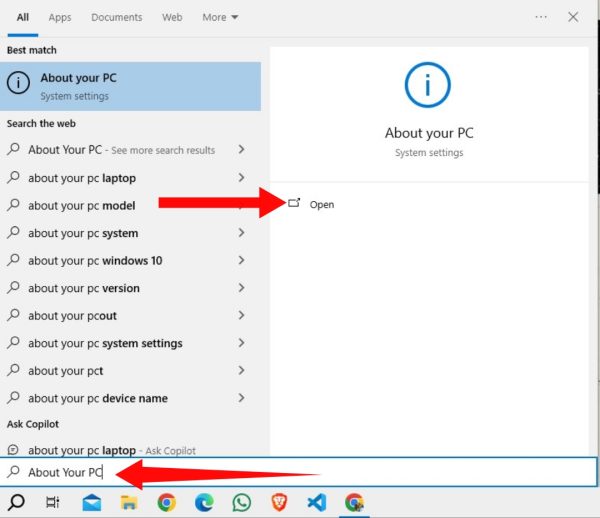Open Microsoft Edge from the taskbar
600x518 pixels.
[x=204, y=502]
